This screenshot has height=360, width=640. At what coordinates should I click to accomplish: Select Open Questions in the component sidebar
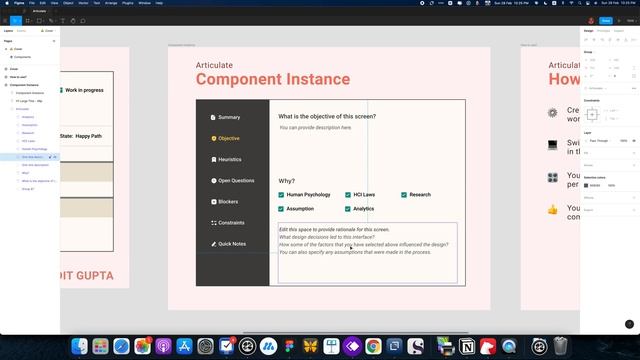(x=233, y=180)
